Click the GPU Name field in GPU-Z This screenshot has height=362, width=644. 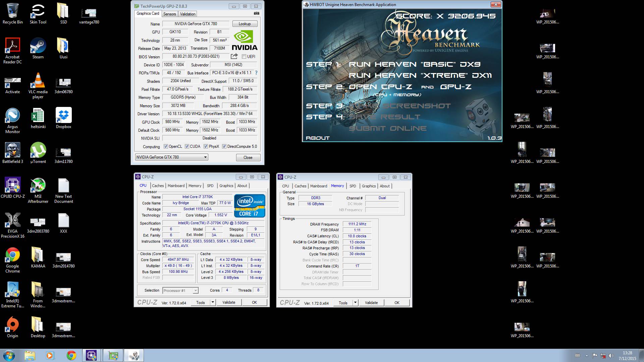196,24
